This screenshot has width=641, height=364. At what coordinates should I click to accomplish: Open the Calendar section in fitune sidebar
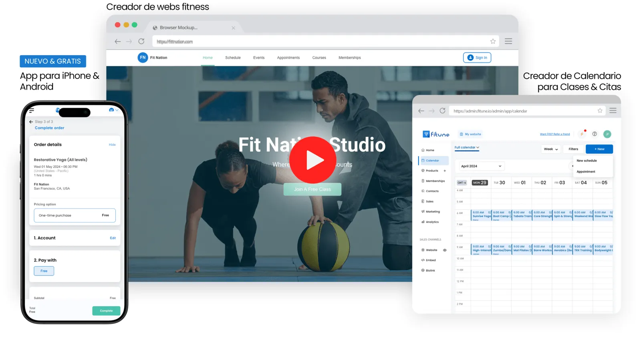tap(433, 160)
